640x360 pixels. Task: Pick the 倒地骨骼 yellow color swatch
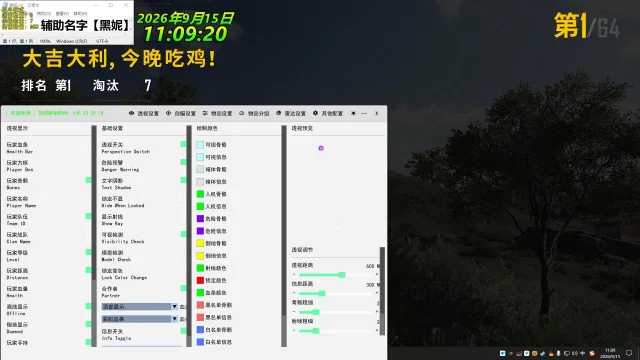click(x=200, y=243)
